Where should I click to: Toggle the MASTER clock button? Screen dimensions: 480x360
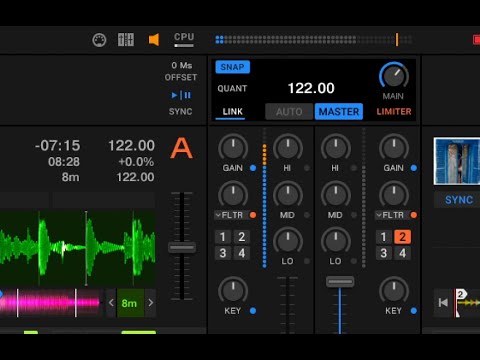(x=339, y=112)
